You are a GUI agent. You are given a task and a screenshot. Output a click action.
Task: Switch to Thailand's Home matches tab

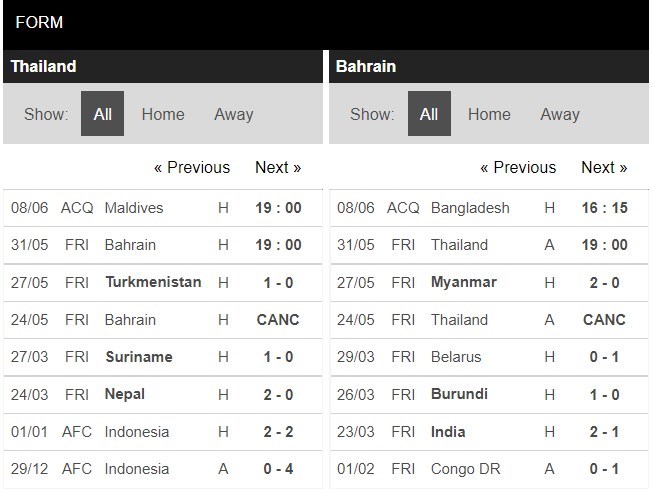click(163, 114)
